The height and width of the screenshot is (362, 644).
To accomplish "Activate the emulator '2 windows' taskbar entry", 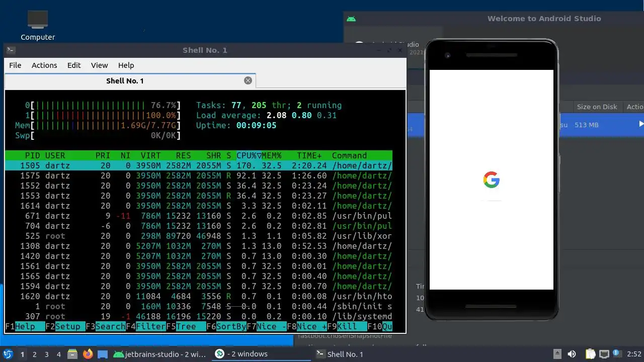I will click(x=261, y=354).
